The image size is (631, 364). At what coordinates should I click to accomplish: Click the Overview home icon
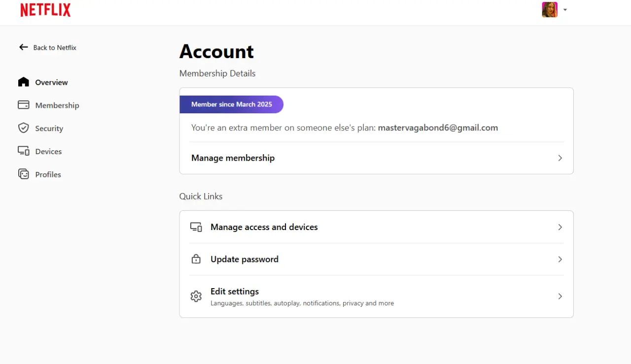click(24, 82)
